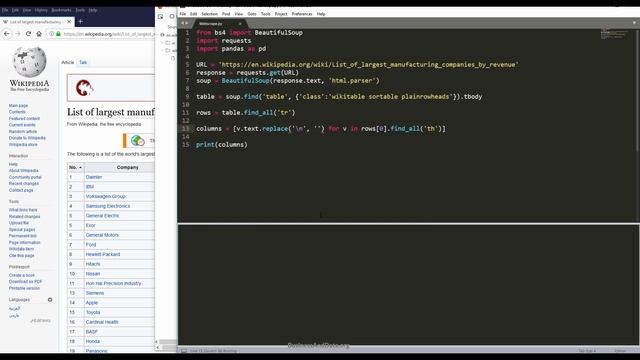Open Random article sidebar link
This screenshot has width=640, height=360.
23,131
